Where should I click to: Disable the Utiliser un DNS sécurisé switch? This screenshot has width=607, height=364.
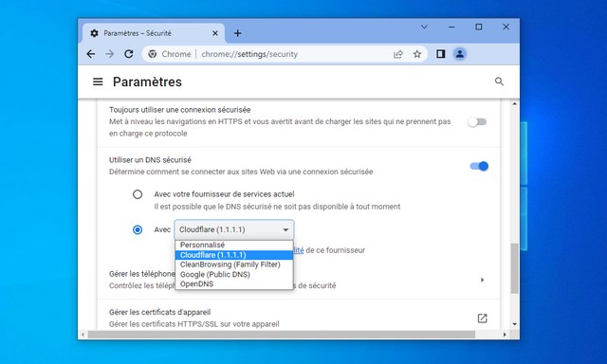479,166
